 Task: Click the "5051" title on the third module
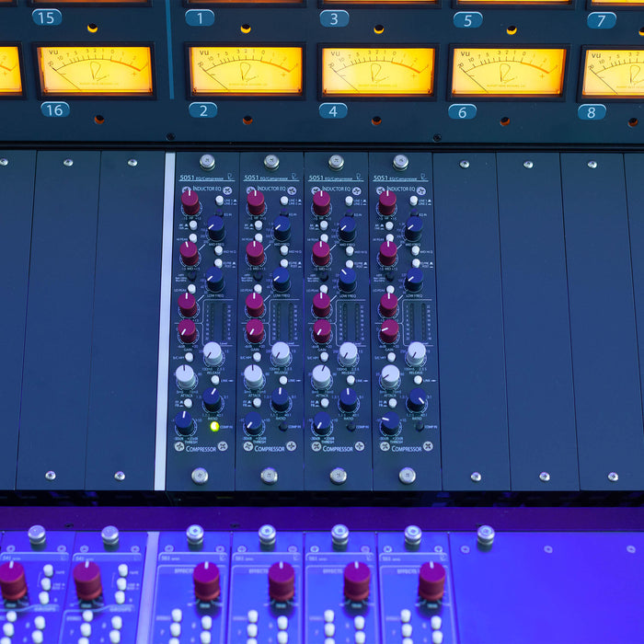point(316,178)
